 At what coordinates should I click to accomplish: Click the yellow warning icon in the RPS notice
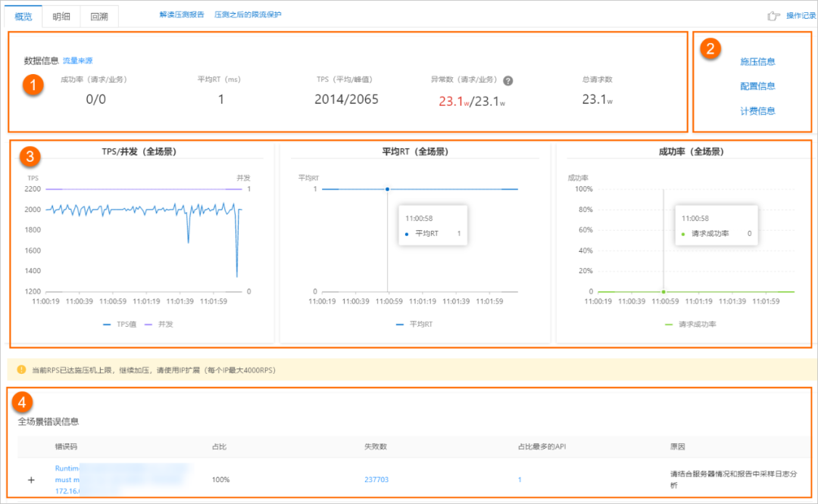(21, 369)
